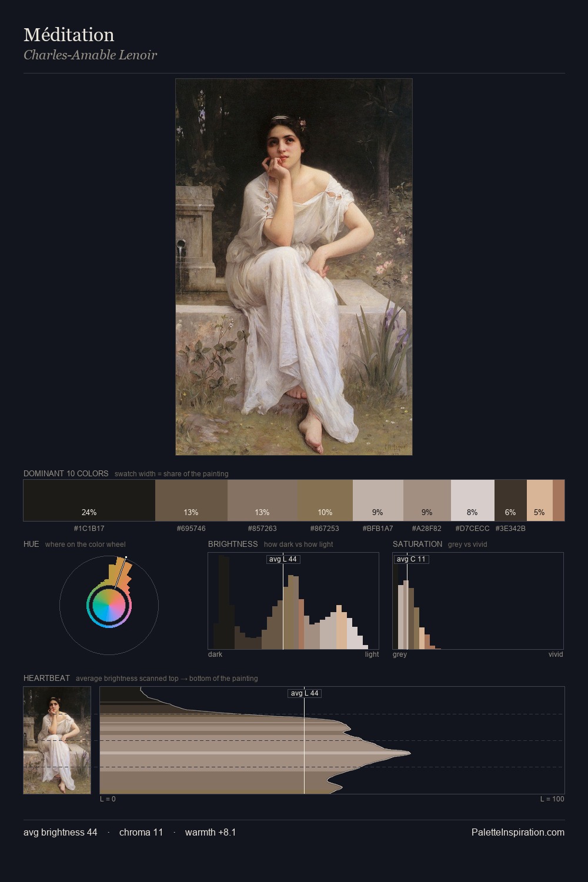Click the footer 'warmth +8.1' text
This screenshot has height=882, width=588.
(211, 832)
